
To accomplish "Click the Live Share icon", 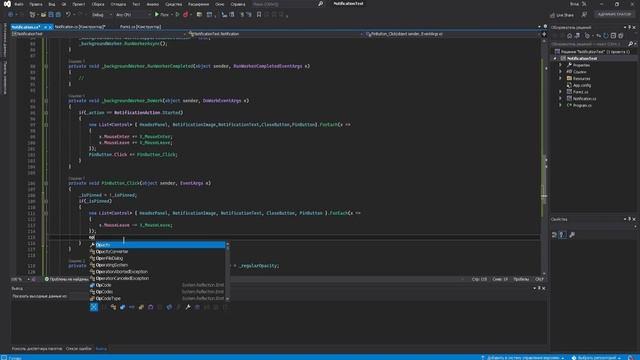I will [x=552, y=15].
